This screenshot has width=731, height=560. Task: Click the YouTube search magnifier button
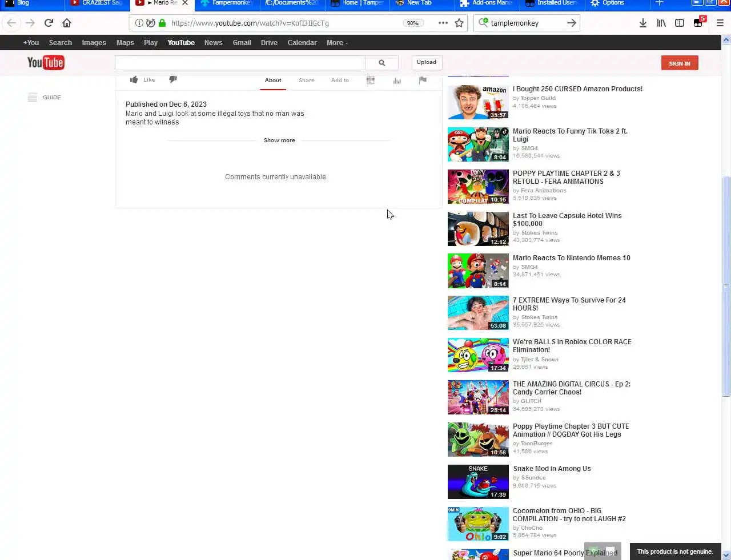[x=382, y=63]
